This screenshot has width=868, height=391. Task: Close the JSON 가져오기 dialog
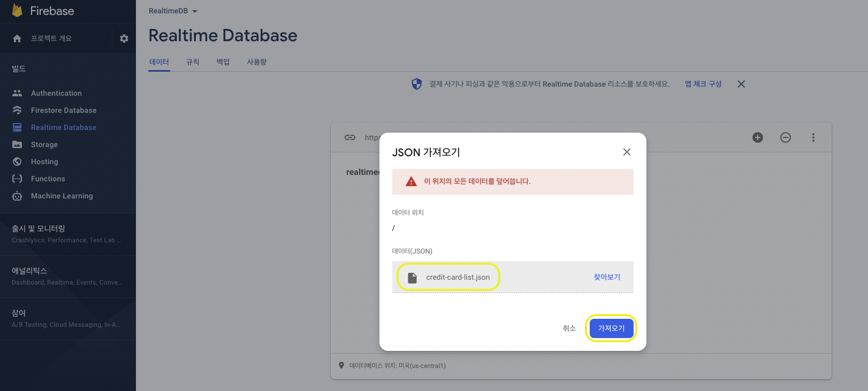(627, 152)
